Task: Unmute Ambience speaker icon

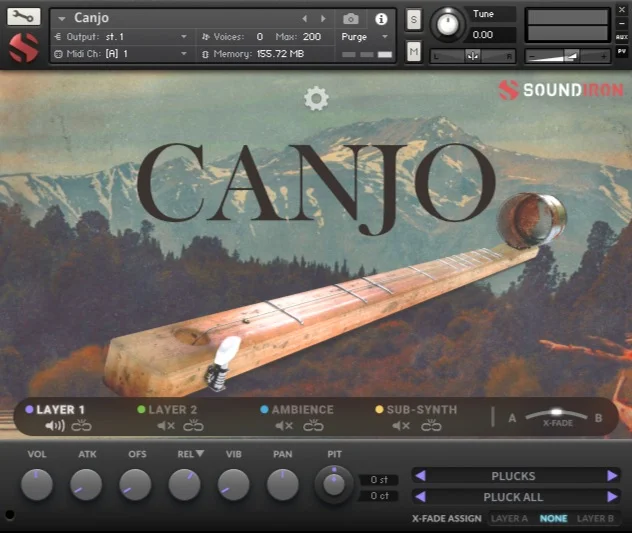Action: [284, 426]
